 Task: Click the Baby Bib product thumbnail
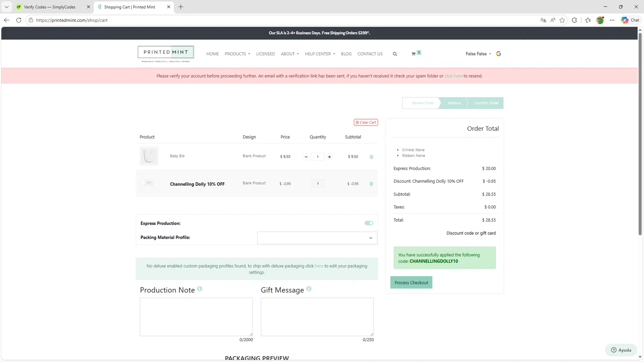click(x=149, y=156)
